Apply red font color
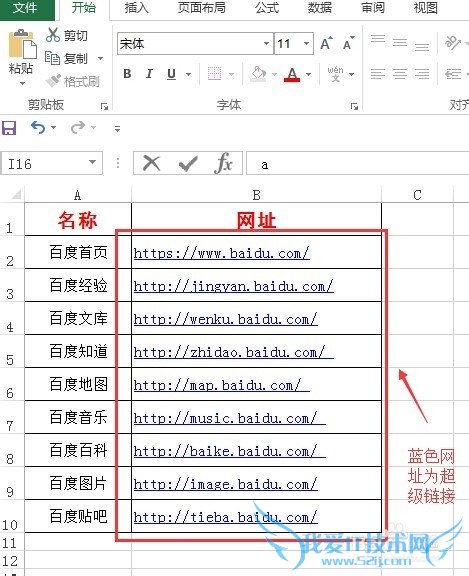 coord(292,75)
